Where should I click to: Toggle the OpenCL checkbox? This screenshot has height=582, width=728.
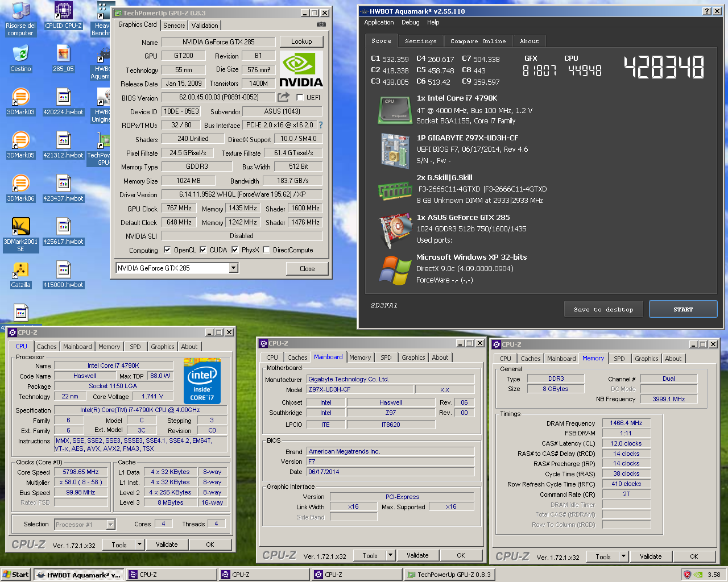pos(167,250)
